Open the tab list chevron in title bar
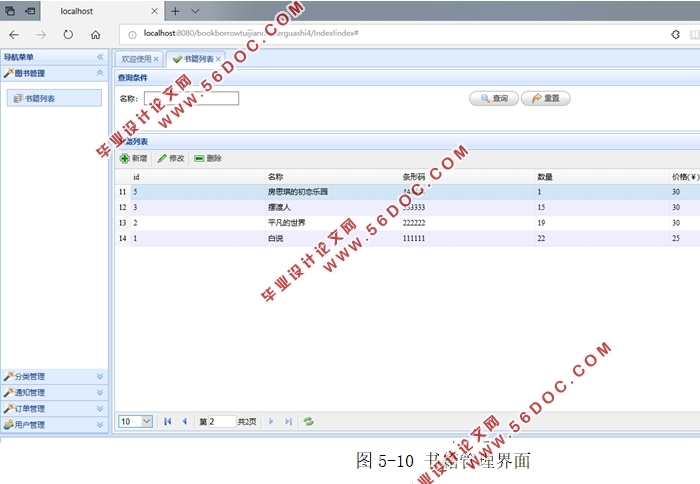 (x=195, y=11)
